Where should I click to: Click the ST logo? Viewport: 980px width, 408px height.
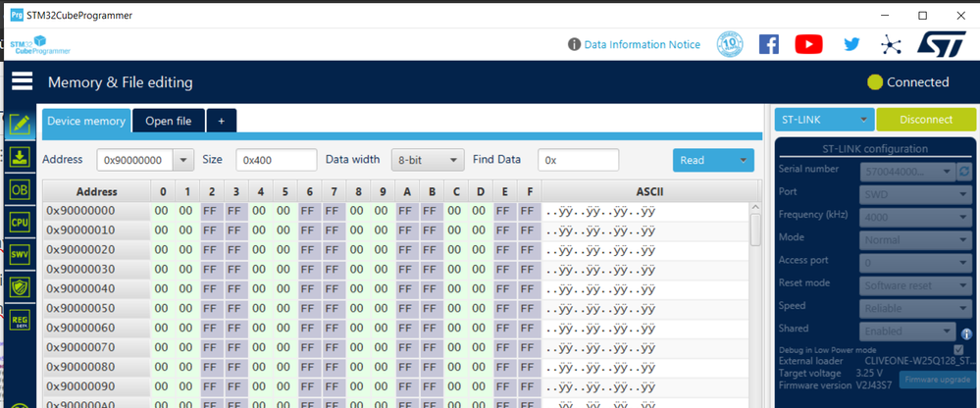(942, 44)
